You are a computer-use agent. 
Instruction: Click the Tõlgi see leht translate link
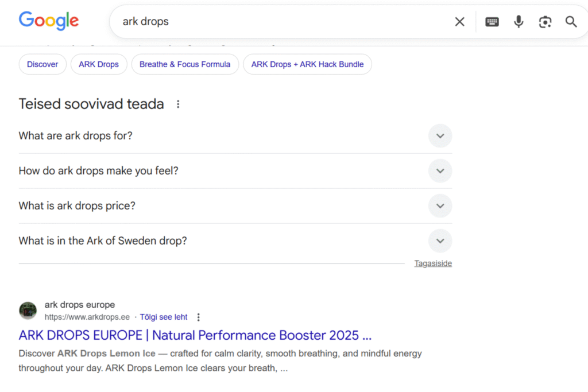[164, 317]
